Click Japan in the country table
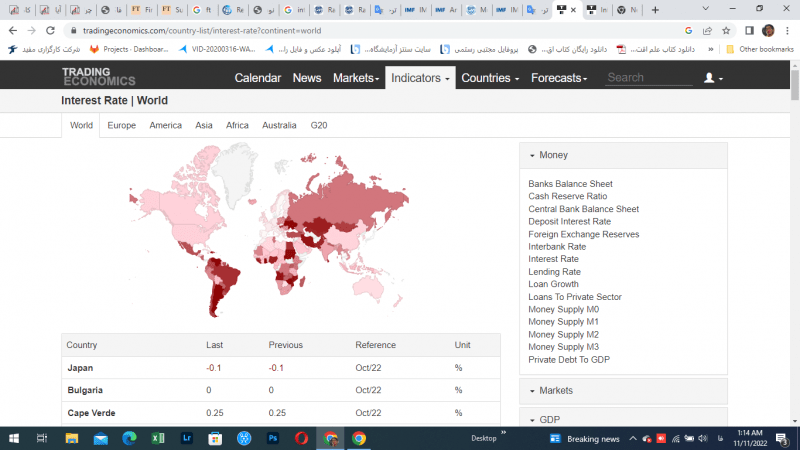Image resolution: width=800 pixels, height=450 pixels. pyautogui.click(x=79, y=367)
